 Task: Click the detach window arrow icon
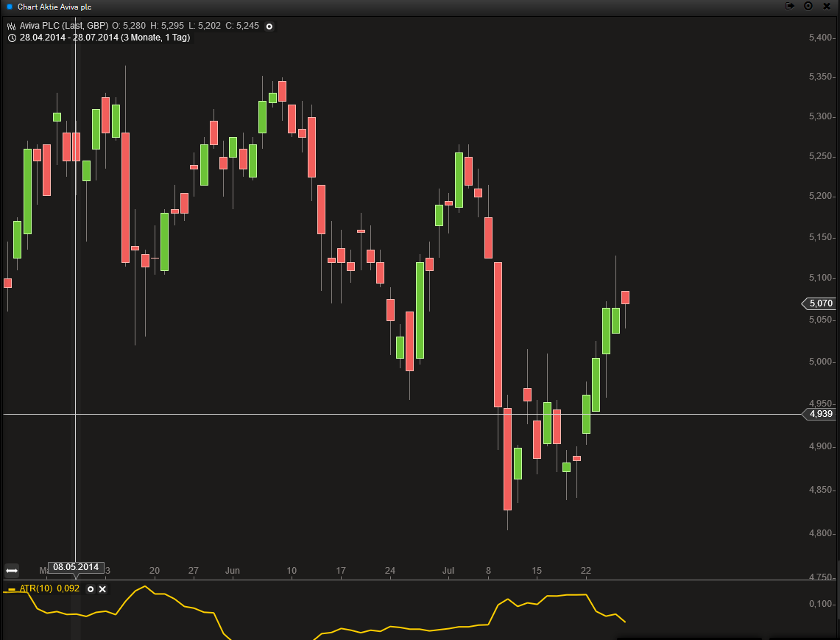tap(790, 6)
